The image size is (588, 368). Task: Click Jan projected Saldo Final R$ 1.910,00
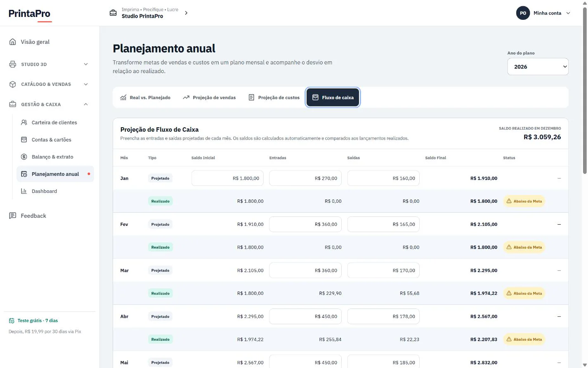(x=484, y=178)
